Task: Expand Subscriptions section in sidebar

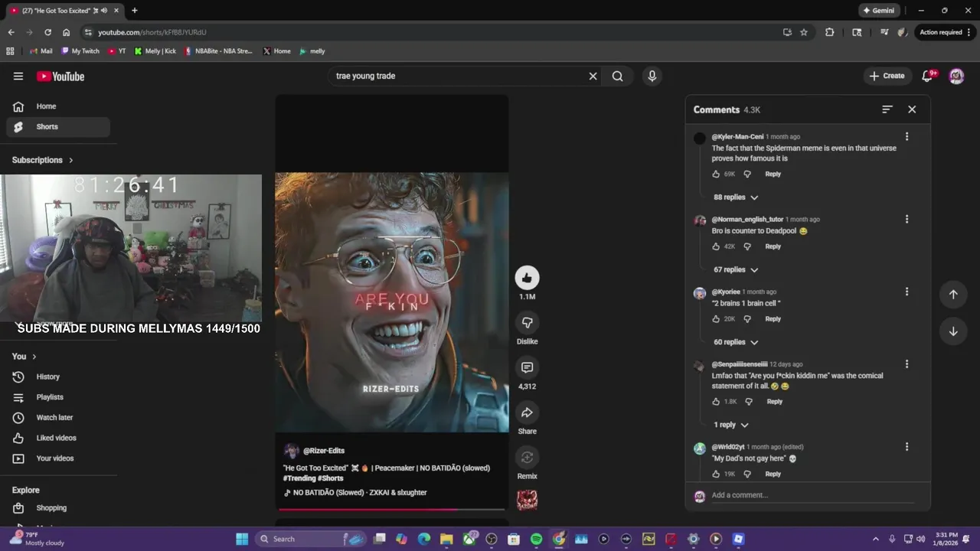Action: 43,160
